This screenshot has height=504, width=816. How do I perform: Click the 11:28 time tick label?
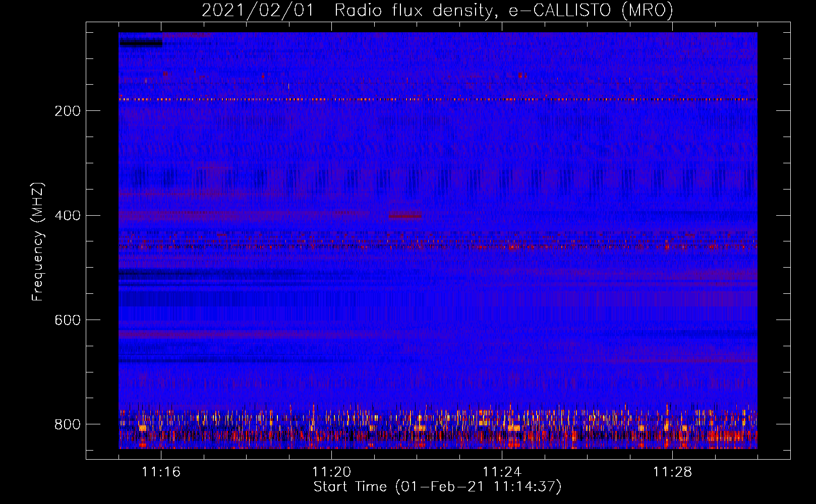(672, 472)
